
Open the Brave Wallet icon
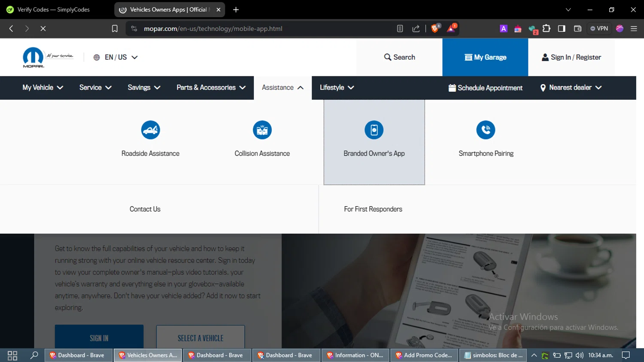tap(577, 28)
